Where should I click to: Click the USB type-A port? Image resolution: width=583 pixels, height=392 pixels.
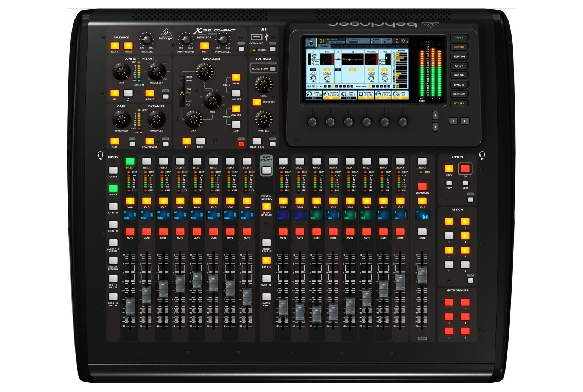click(x=256, y=37)
